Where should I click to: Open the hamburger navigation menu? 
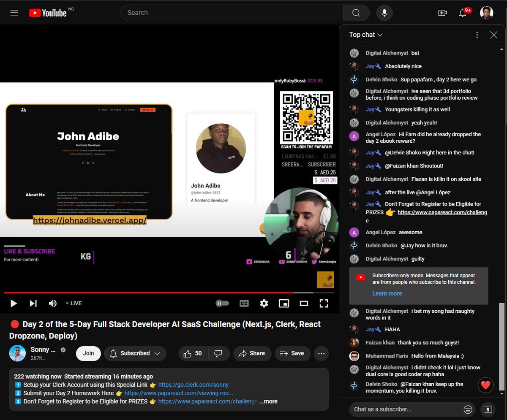click(x=14, y=13)
